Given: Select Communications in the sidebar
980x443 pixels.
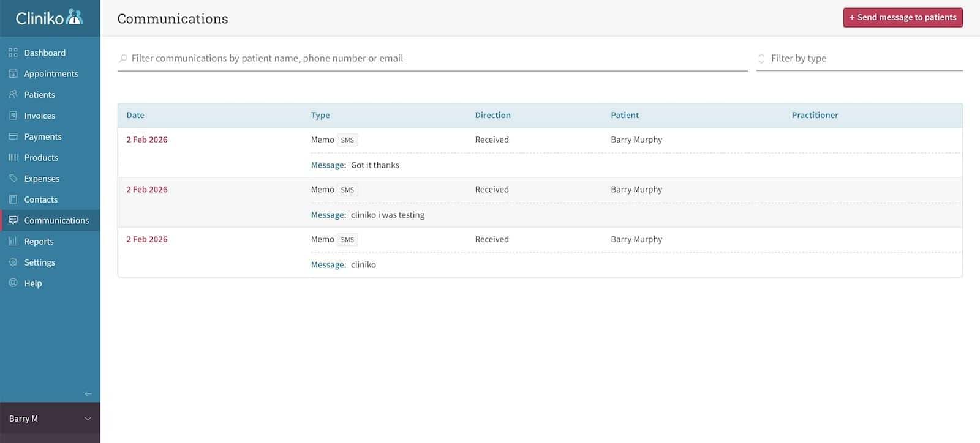Looking at the screenshot, I should click(56, 220).
